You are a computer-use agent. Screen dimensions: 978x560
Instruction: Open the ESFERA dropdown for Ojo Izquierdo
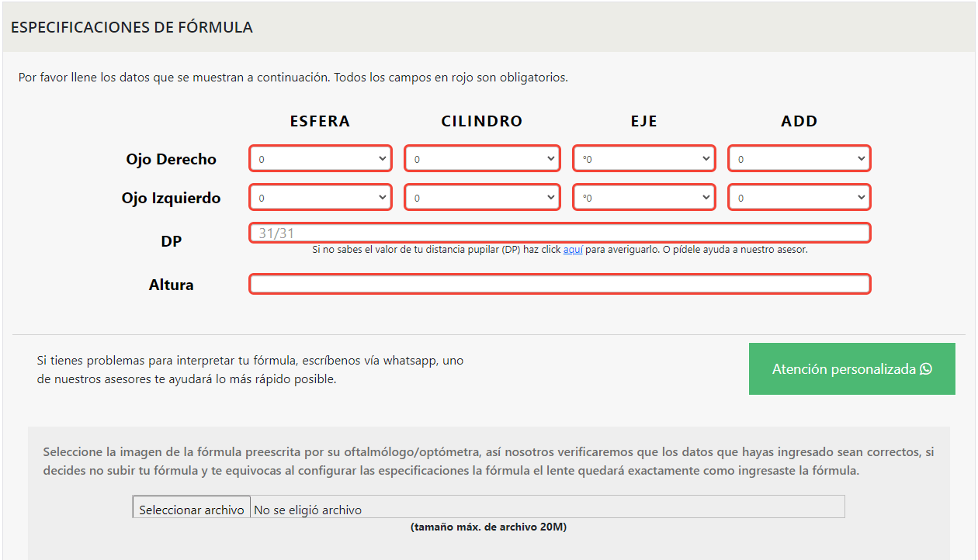coord(320,197)
